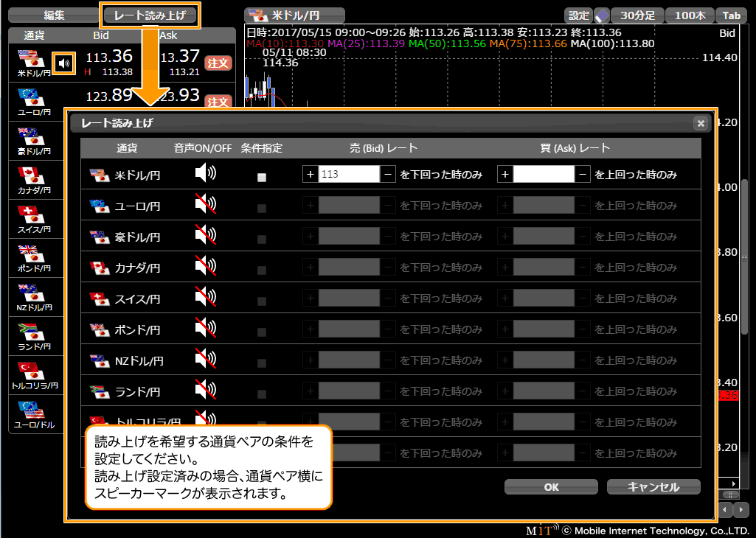Image resolution: width=756 pixels, height=538 pixels.
Task: Click the minus stepper on 米ドル/円 Bid rate
Action: [388, 175]
